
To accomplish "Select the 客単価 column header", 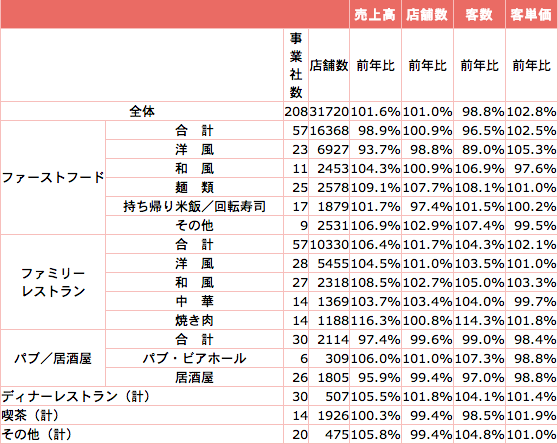I will (531, 14).
